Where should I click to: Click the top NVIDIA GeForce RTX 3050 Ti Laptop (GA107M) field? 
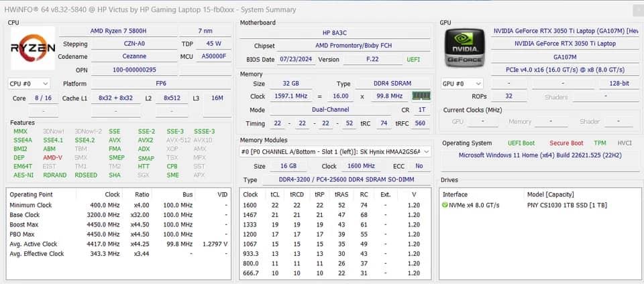point(566,31)
